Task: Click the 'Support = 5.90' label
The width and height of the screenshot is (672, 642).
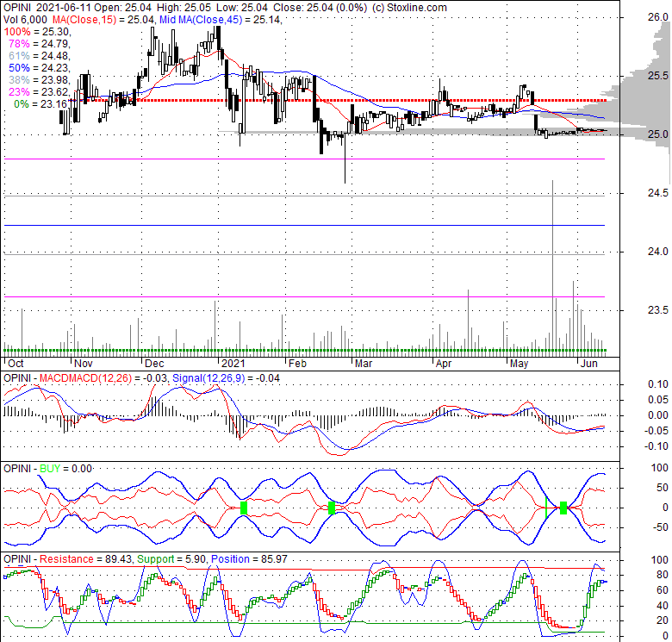Action: click(x=171, y=559)
